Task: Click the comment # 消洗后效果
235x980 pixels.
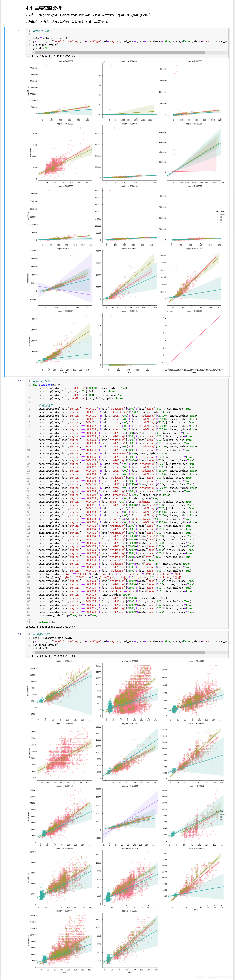Action: click(41, 634)
